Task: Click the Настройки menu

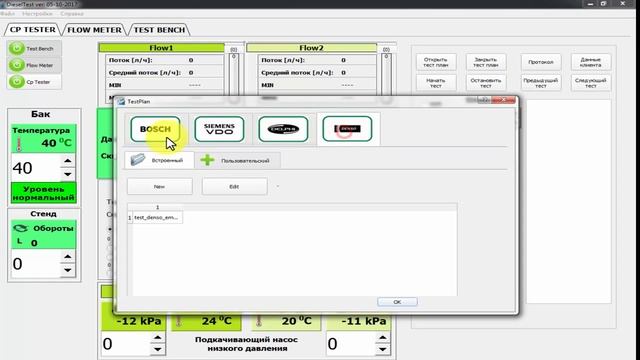Action: point(37,13)
